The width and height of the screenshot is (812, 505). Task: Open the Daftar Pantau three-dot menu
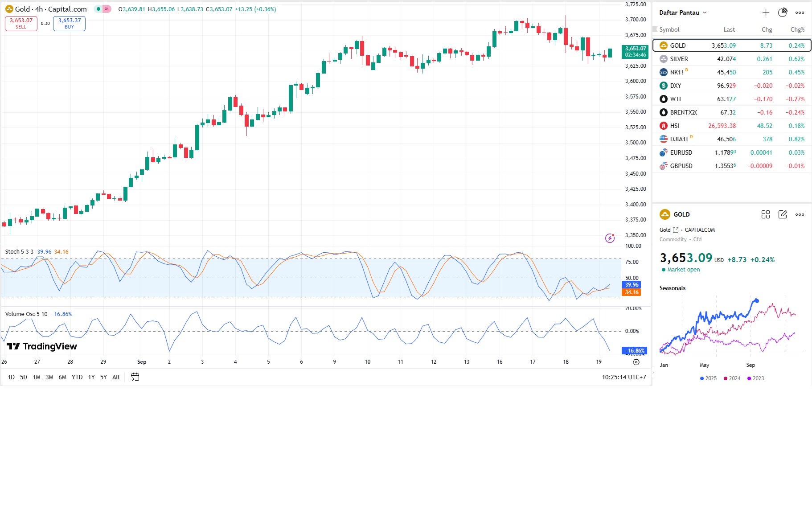pyautogui.click(x=800, y=12)
